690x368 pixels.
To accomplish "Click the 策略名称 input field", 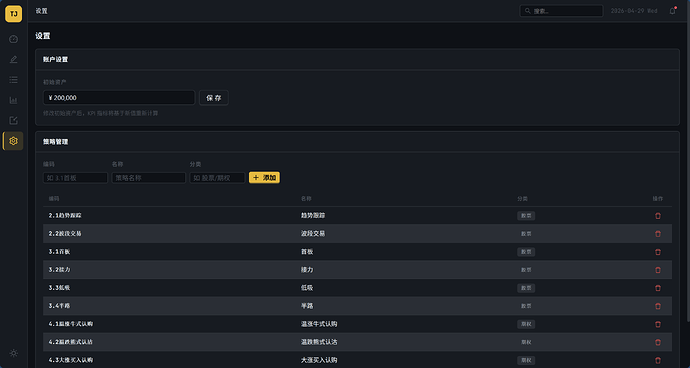I will coord(148,178).
